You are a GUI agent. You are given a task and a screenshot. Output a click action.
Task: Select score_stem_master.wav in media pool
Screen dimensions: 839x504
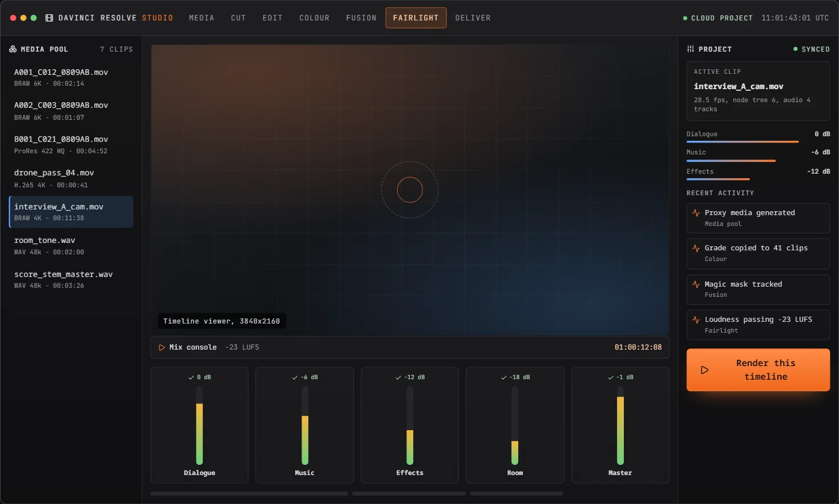71,280
